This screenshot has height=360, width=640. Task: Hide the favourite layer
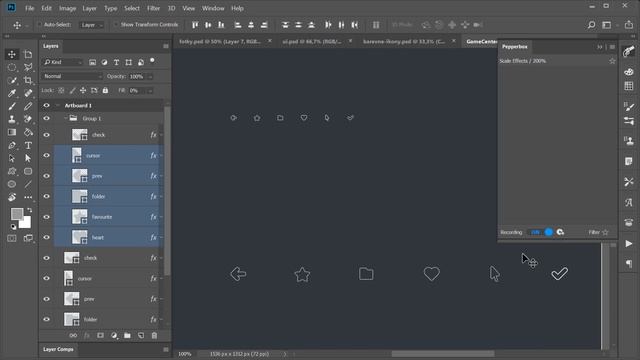[x=47, y=217]
